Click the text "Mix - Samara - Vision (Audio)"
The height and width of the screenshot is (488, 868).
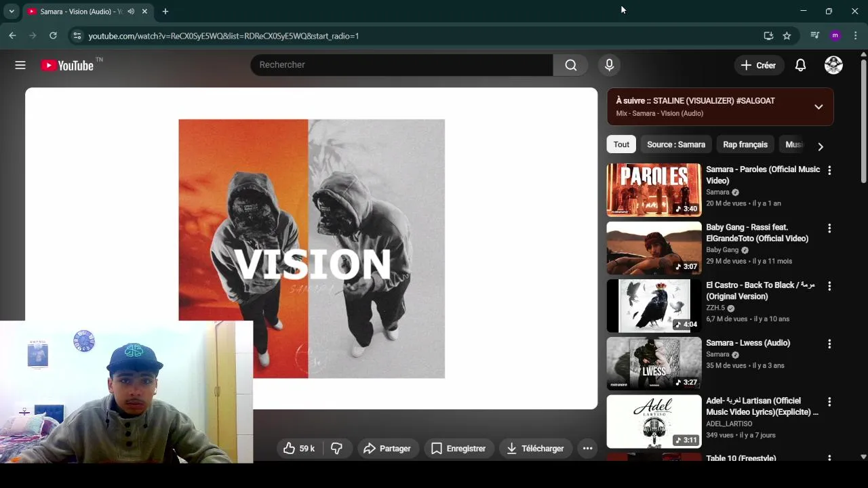659,113
